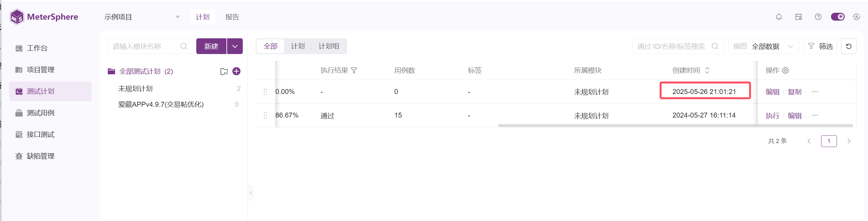Screen dimensions: 868x221
Task: Open the 视图 全部数据 dropdown
Action: (763, 46)
